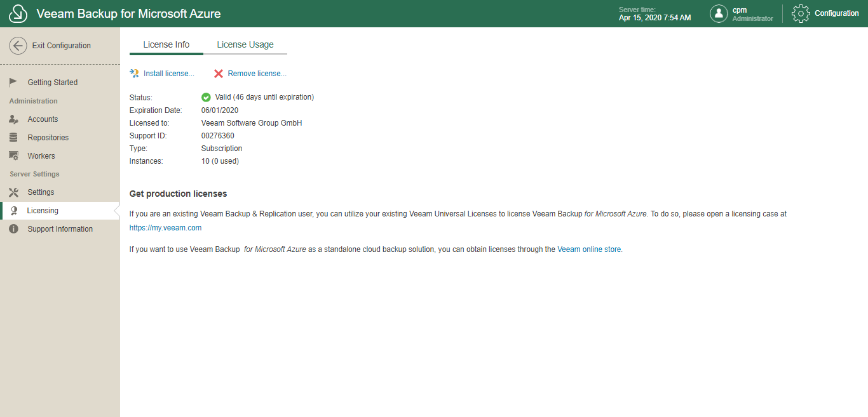Click the Support ID value 00276360
Screen dimensions: 868x417
(218, 136)
